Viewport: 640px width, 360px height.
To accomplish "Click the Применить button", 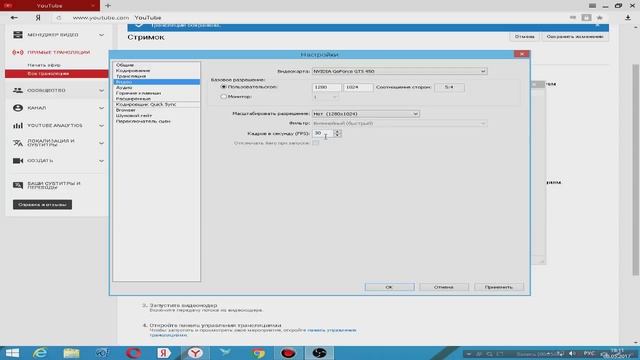I will 498,287.
